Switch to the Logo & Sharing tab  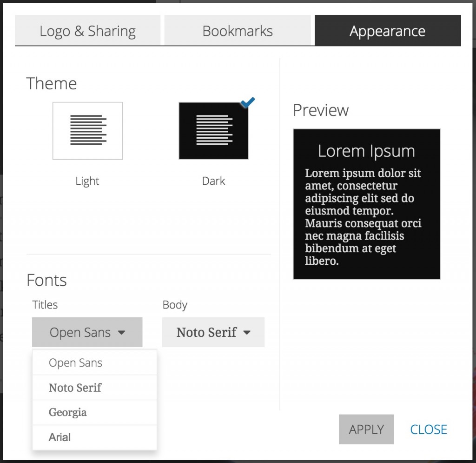(x=87, y=31)
